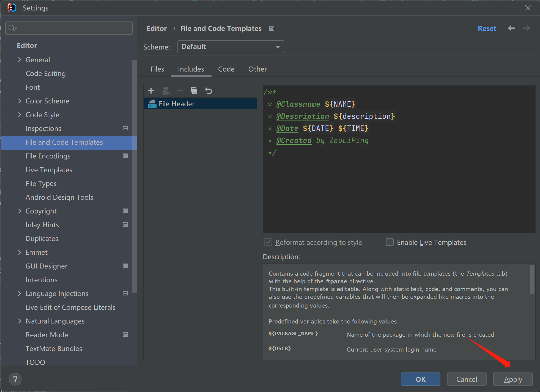
Task: Open the Scheme Default dropdown
Action: (x=231, y=47)
